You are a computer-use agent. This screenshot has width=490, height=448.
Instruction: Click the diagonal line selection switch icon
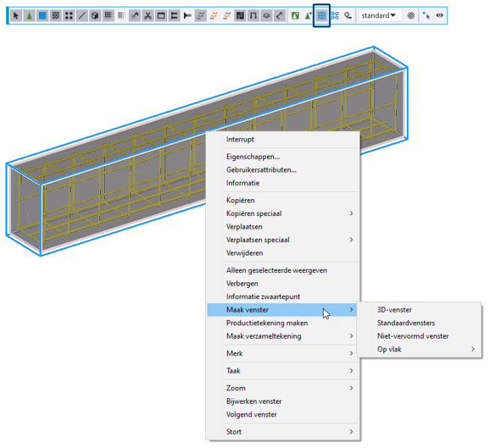point(82,15)
